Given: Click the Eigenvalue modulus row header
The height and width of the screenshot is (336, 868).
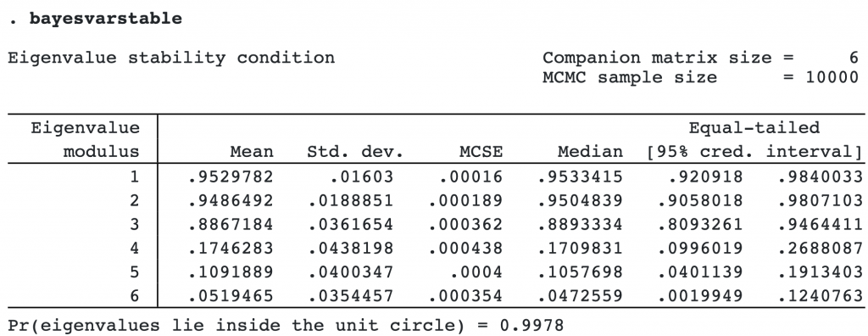Looking at the screenshot, I should pyautogui.click(x=86, y=140).
